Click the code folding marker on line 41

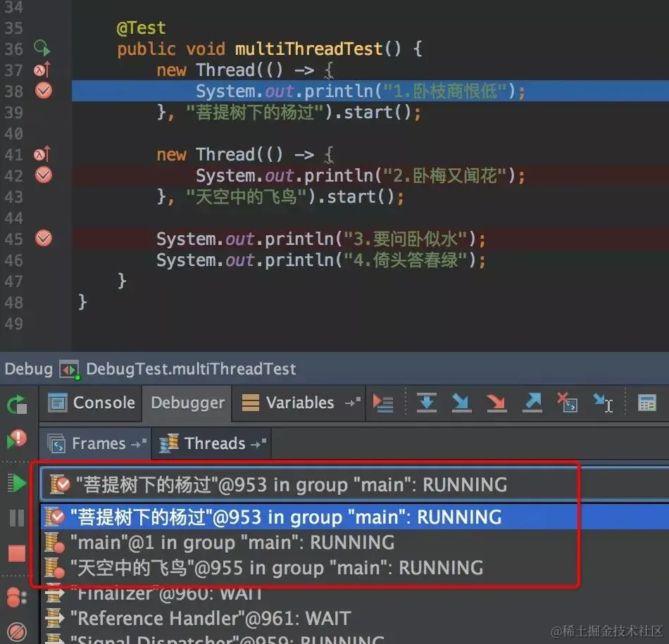click(x=329, y=156)
